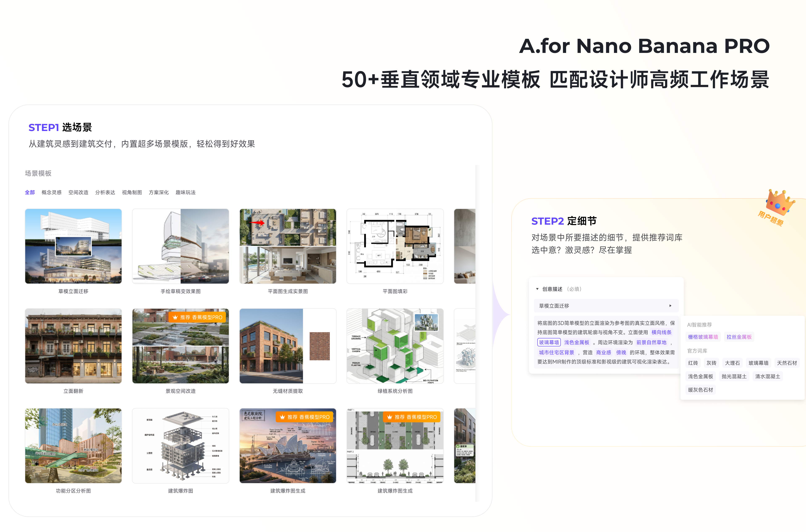
Task: Select the 平面图生成实景图 template thumbnail
Action: (288, 246)
